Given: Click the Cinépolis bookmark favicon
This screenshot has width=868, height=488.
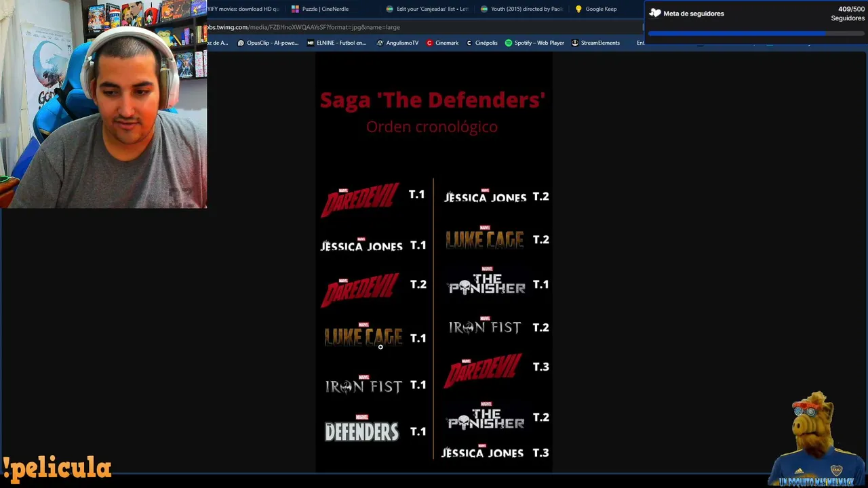Looking at the screenshot, I should (469, 43).
